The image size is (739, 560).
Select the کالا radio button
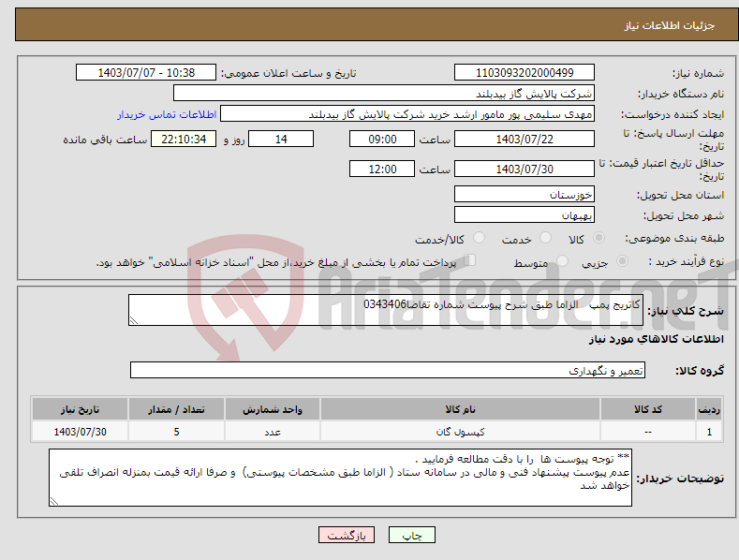[599, 238]
